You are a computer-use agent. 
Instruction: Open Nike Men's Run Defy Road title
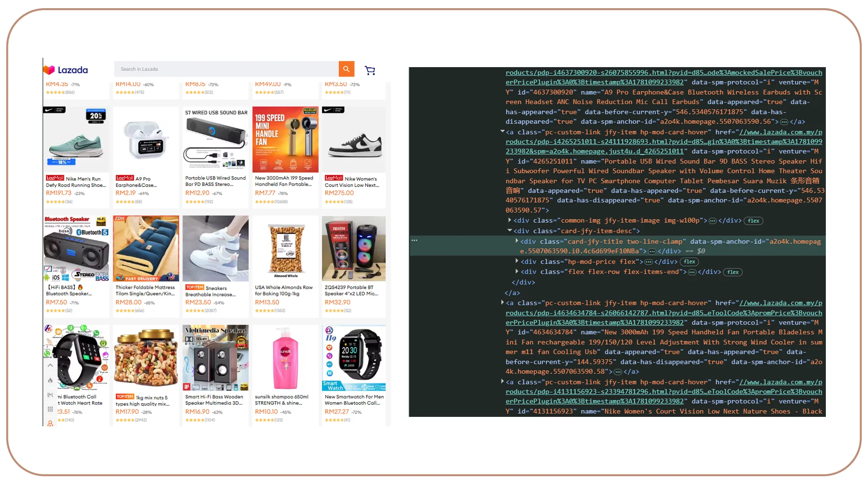tap(76, 182)
